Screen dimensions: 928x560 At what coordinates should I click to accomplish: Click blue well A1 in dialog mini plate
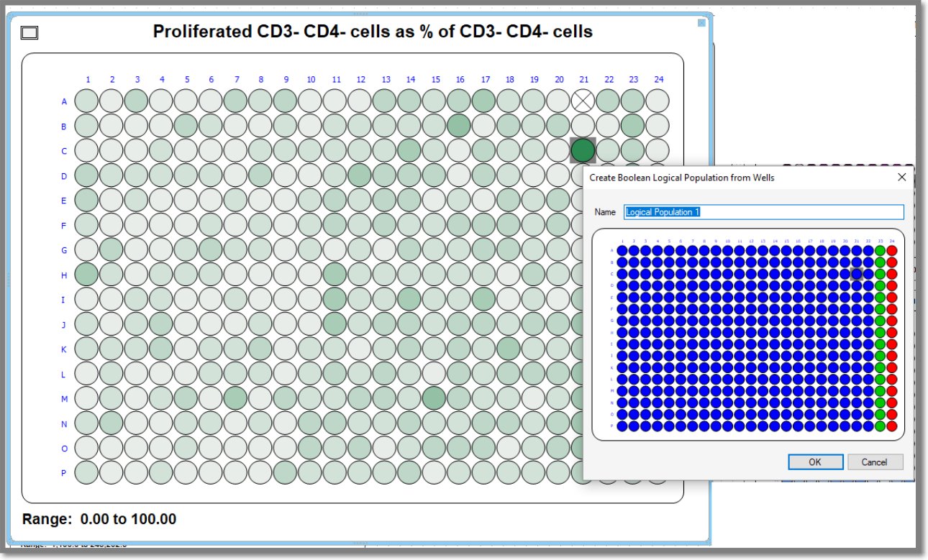(x=622, y=250)
